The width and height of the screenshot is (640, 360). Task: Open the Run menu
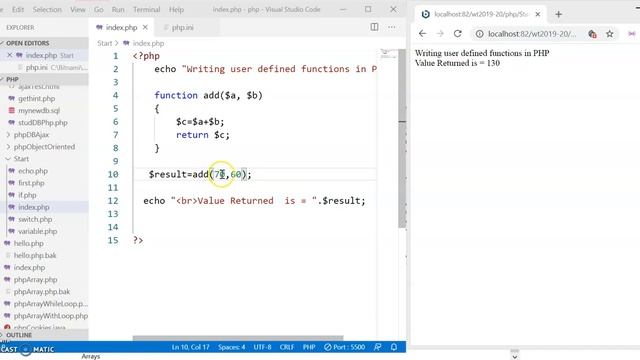[118, 9]
